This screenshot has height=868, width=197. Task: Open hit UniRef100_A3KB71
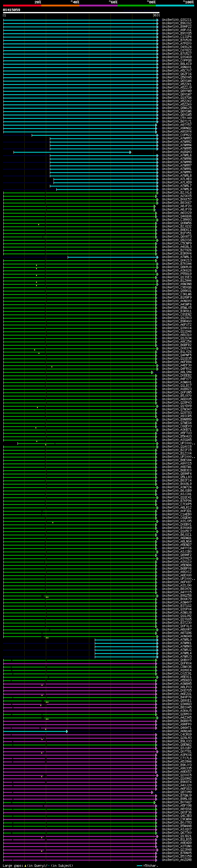pos(177,430)
